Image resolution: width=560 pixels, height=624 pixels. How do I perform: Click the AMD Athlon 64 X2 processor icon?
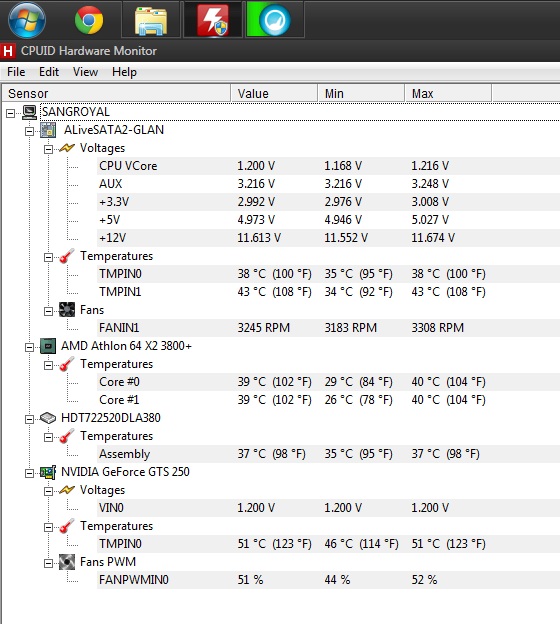48,346
